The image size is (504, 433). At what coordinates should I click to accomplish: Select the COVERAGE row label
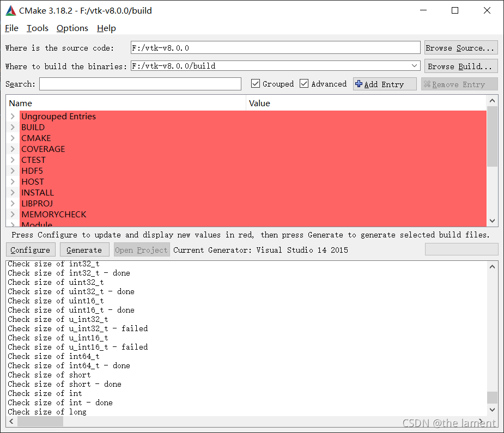(x=43, y=149)
